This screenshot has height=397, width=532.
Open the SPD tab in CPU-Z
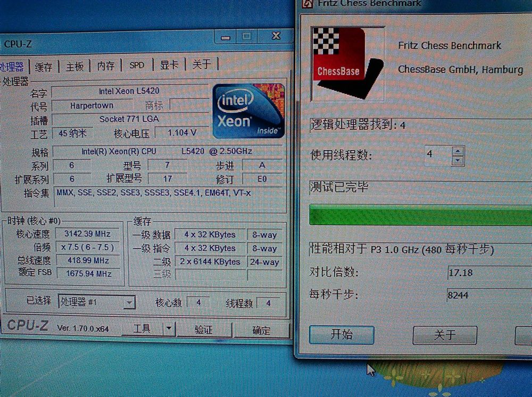click(x=137, y=65)
